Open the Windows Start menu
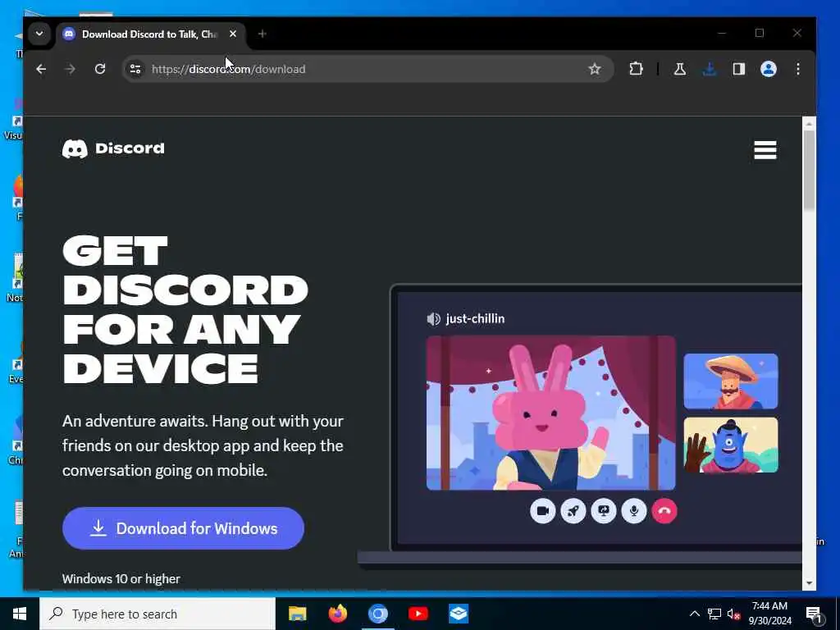 20,614
